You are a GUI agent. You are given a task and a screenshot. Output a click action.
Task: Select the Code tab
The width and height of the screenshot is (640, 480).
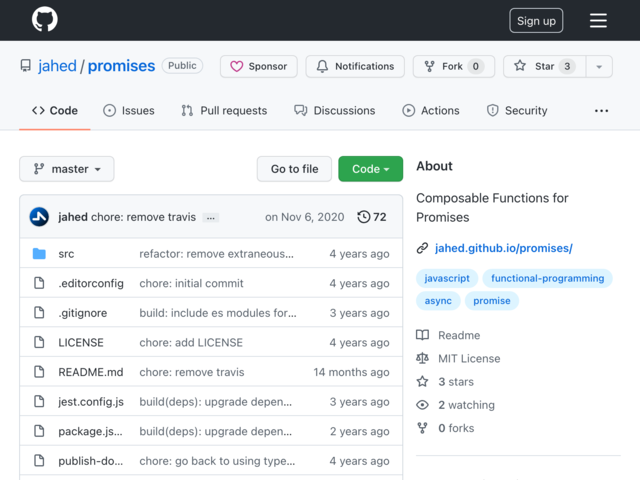[55, 111]
